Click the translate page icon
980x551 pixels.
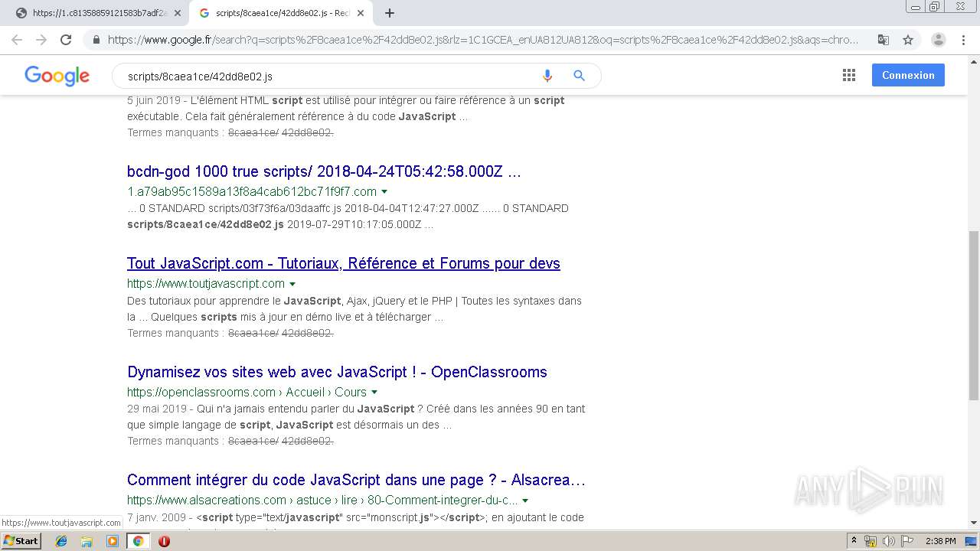point(883,40)
